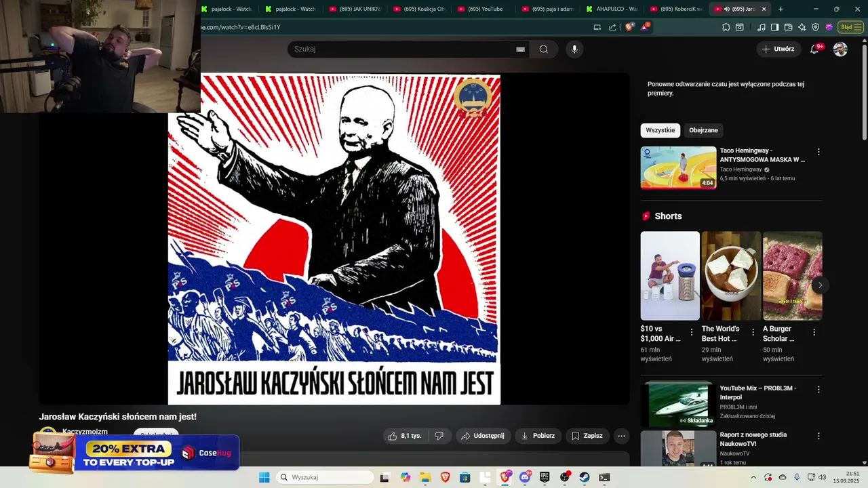Screen dimensions: 868x488
Task: Select the Wszystkie filter chip
Action: [x=660, y=130]
